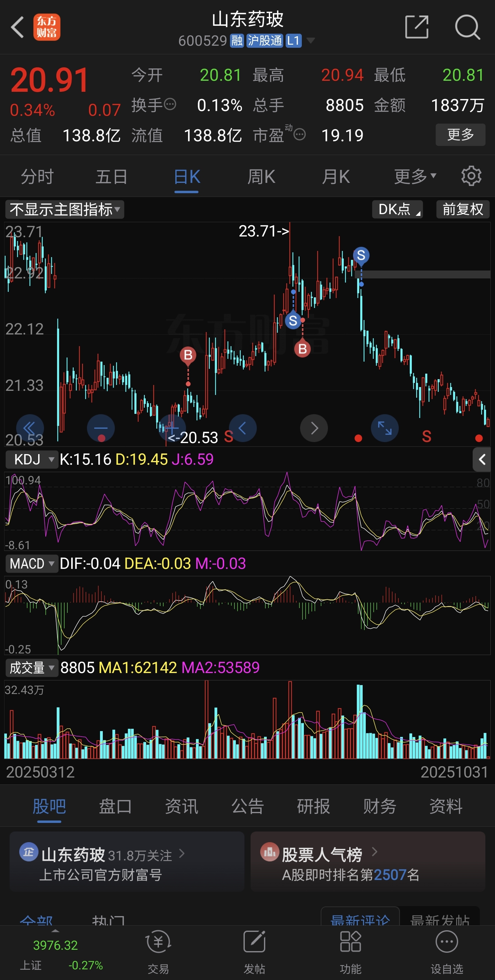Tap the right red B buy marker
This screenshot has height=980, width=495.
302,349
